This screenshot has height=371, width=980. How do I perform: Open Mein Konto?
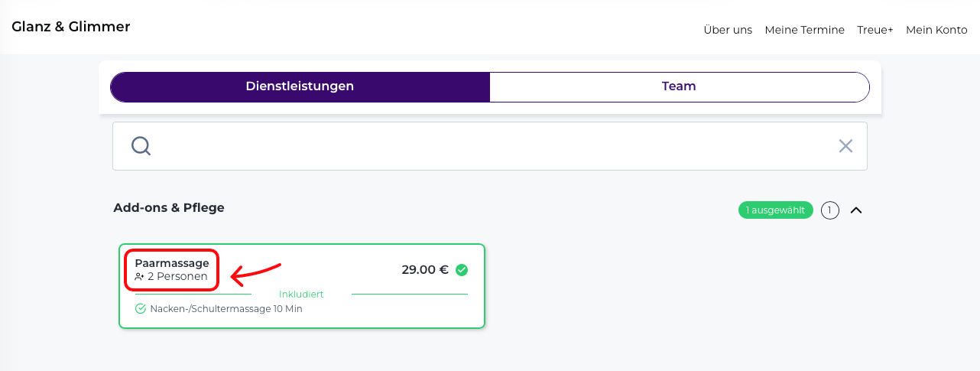point(936,30)
